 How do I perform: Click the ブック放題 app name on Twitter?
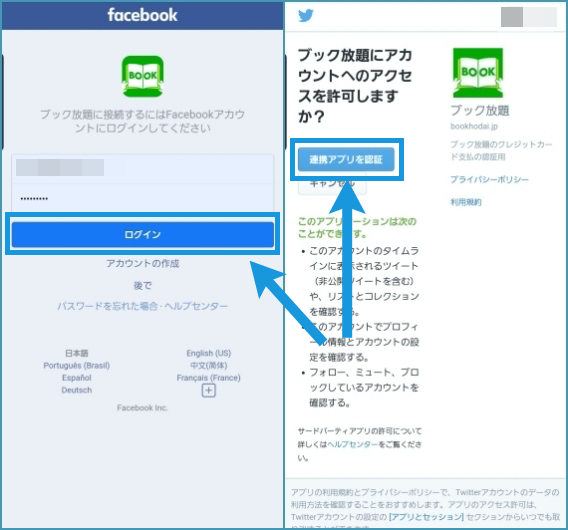[x=480, y=110]
